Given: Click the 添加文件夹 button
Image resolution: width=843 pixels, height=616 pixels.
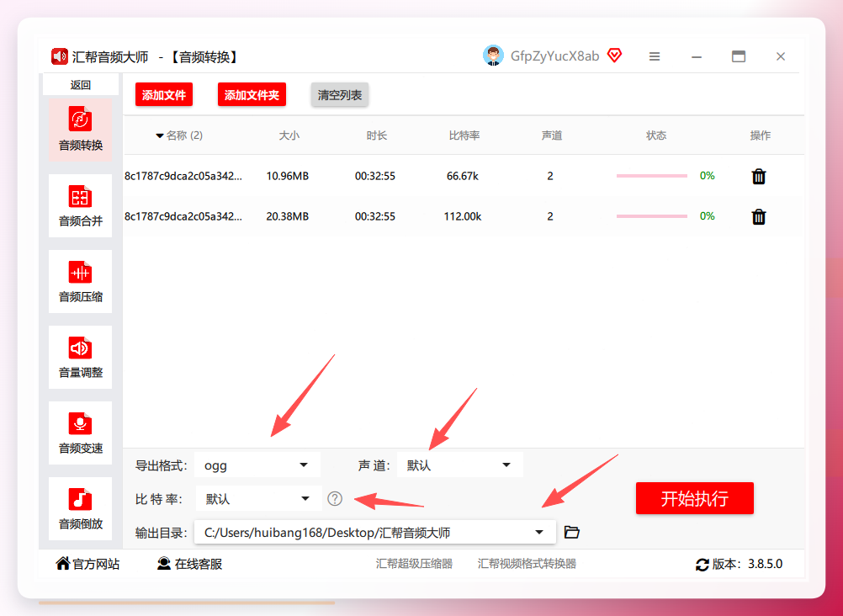Looking at the screenshot, I should pyautogui.click(x=252, y=95).
